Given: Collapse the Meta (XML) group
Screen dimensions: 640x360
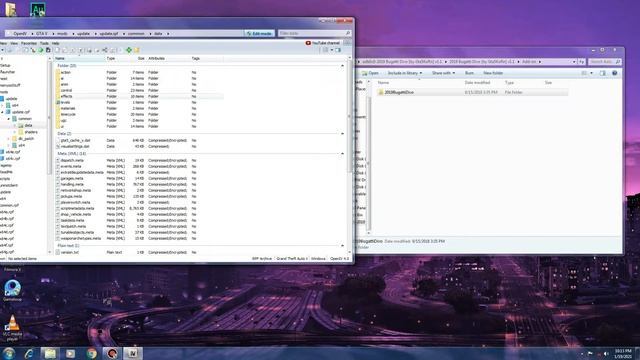Looking at the screenshot, I should point(342,154).
